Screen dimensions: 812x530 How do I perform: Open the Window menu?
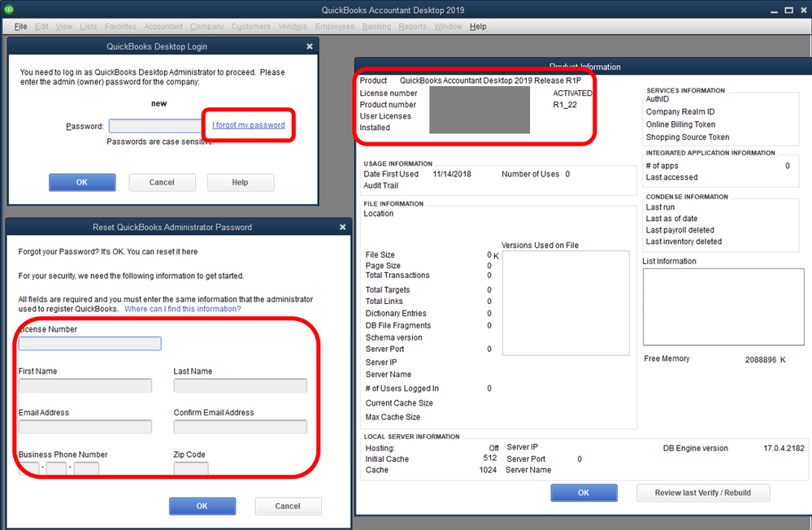click(x=448, y=27)
